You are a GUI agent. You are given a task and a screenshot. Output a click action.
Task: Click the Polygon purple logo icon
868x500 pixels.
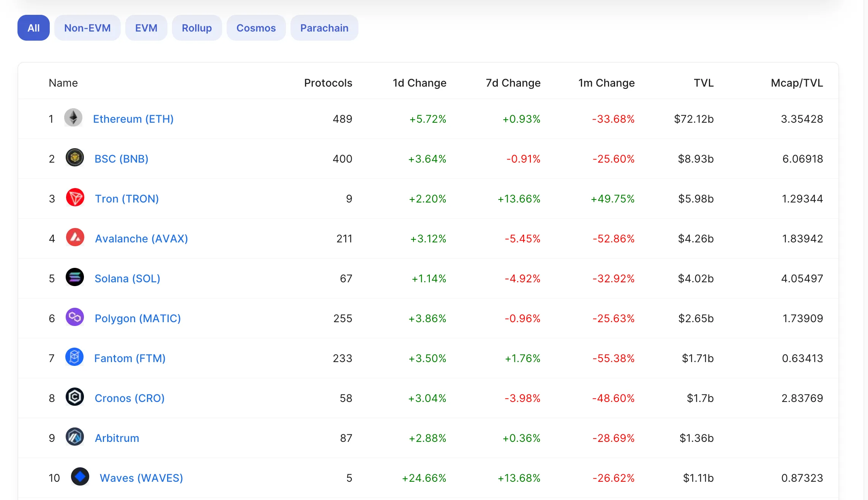tap(75, 317)
